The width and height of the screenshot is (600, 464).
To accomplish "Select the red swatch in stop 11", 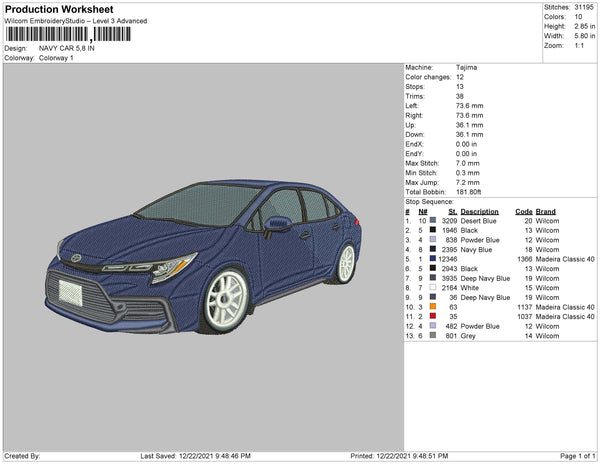I will (433, 316).
